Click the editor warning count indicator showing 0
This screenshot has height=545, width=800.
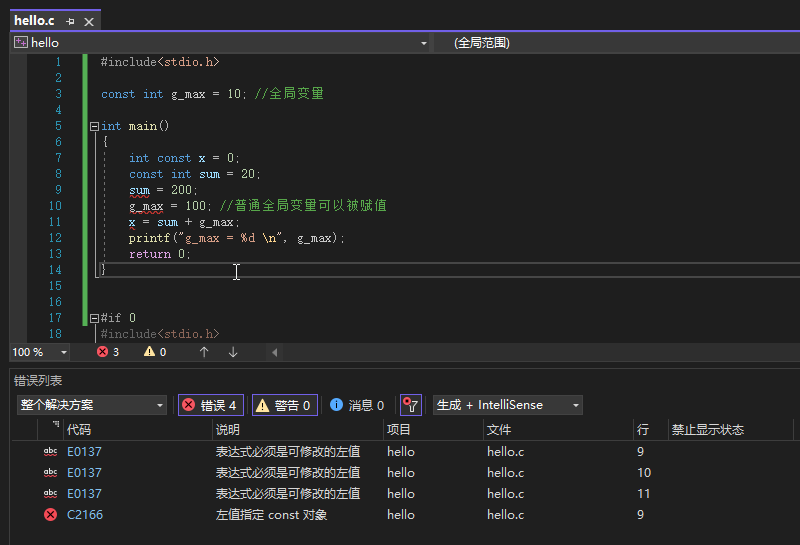[155, 352]
